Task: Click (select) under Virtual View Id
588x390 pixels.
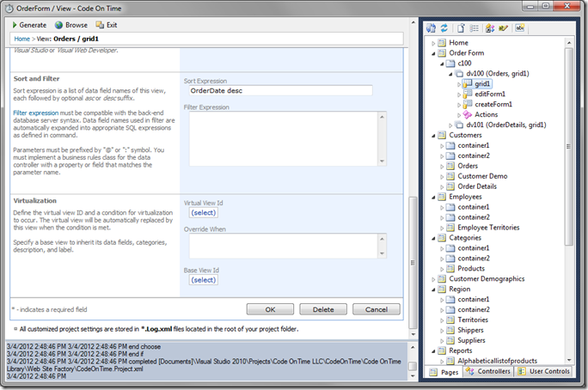Action: coord(204,213)
